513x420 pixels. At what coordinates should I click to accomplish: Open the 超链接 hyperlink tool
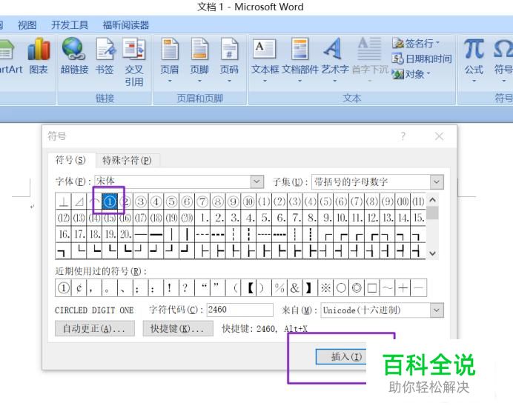tap(74, 56)
